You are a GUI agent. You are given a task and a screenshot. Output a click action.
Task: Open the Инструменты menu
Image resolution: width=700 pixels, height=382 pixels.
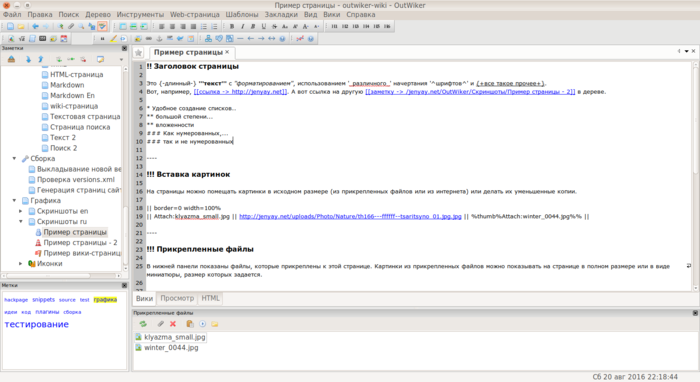(140, 14)
